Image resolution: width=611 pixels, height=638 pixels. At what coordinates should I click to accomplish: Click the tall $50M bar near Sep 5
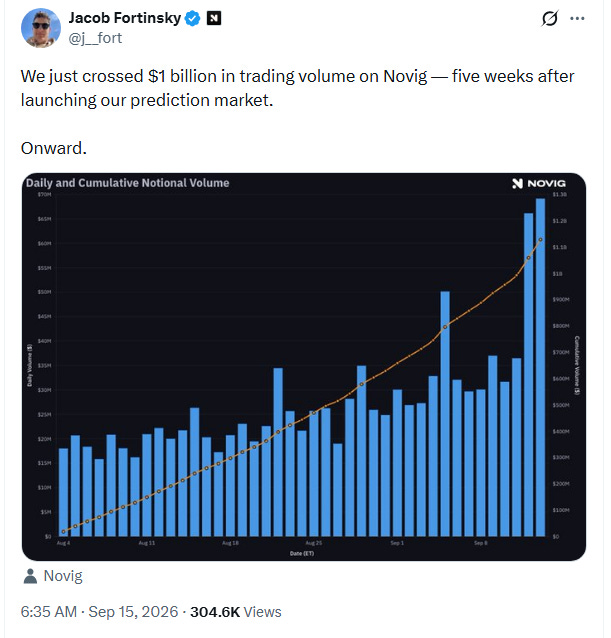point(445,414)
